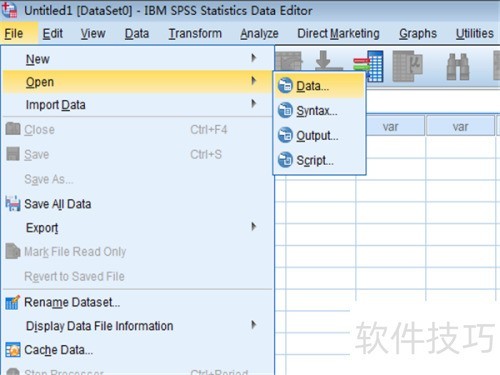Image resolution: width=500 pixels, height=375 pixels.
Task: Choose Data in Open submenu
Action: [x=319, y=86]
